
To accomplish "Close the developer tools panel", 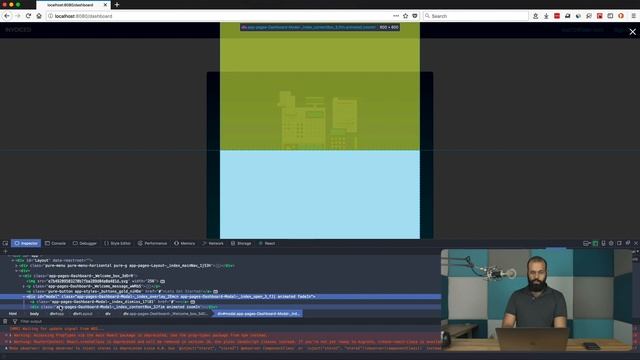I will click(x=636, y=243).
